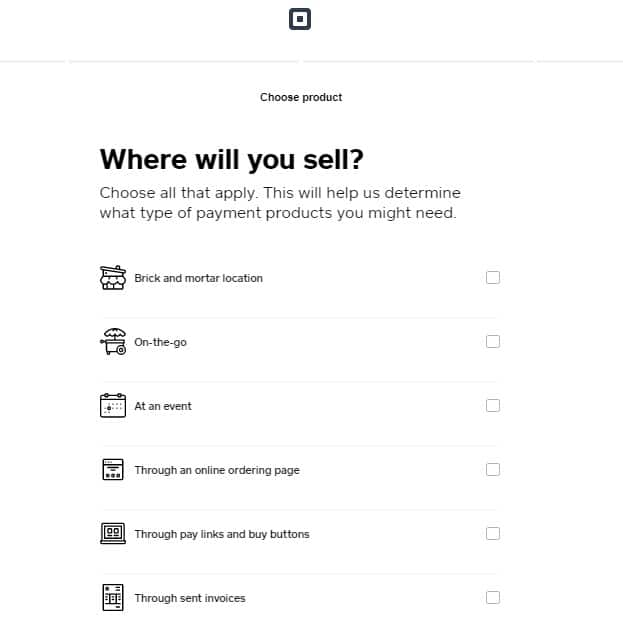
Task: Click the storefront icon for brick and mortar
Action: point(113,277)
